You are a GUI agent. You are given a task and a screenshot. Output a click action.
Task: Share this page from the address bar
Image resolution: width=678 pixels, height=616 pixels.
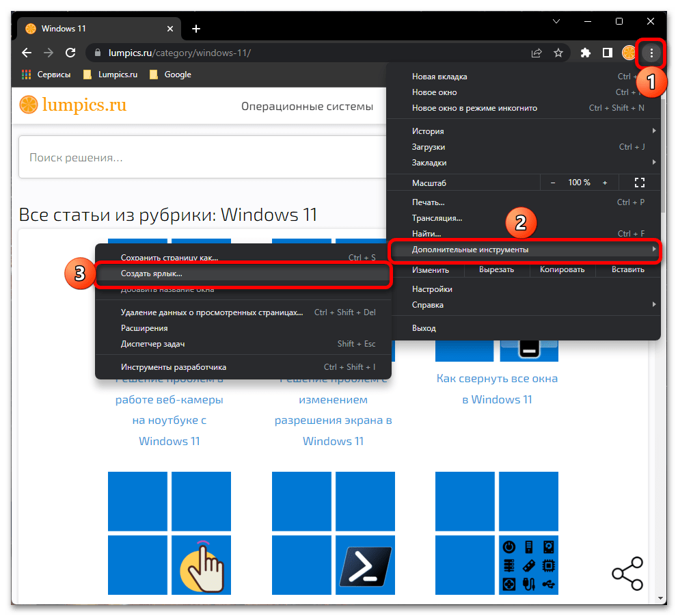click(x=536, y=53)
